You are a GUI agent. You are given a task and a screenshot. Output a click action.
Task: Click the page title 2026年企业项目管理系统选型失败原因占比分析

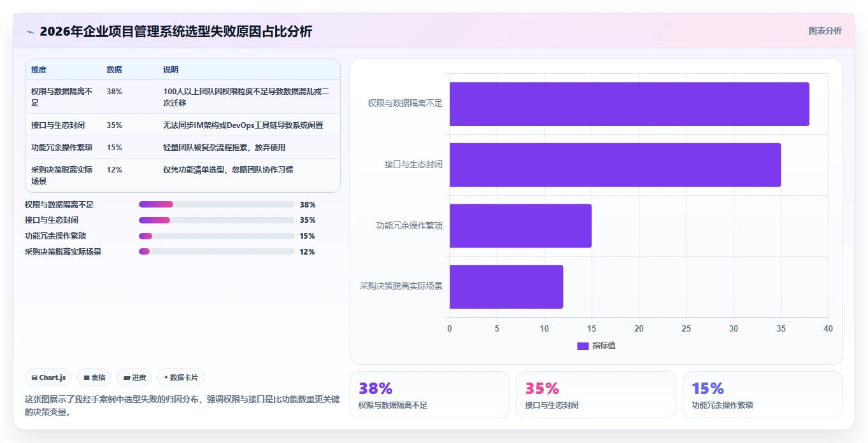click(x=176, y=31)
